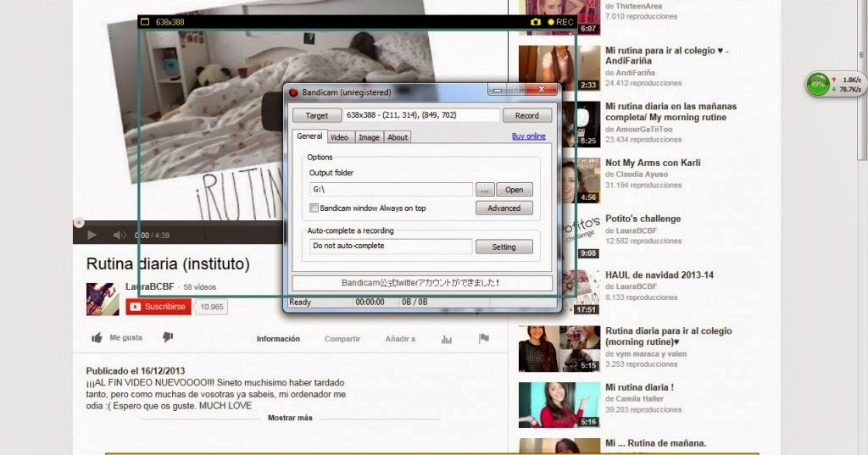Screen dimensions: 868x455
Task: Click the Target button in Bandicam
Action: (x=317, y=116)
